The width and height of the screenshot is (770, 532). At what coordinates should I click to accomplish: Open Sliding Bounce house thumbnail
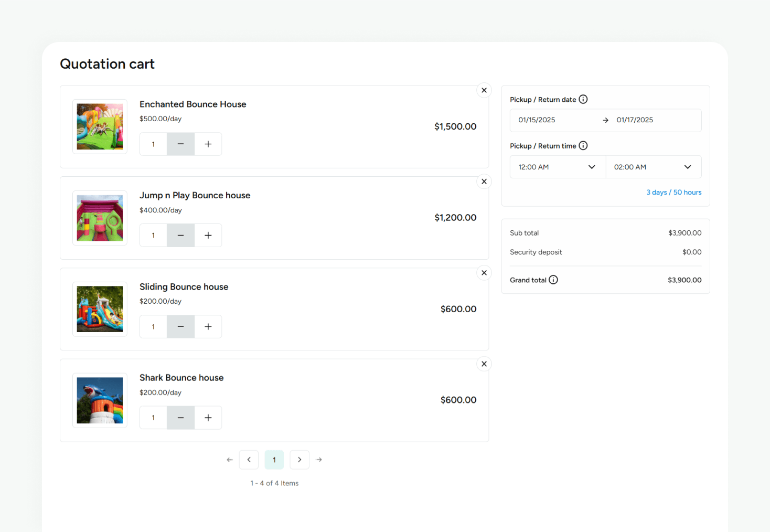click(100, 309)
